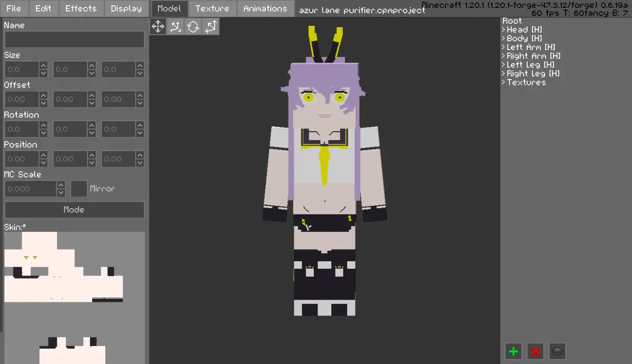Viewport: 632px width, 364px height.
Task: Increase Position X with up arrow
Action: pos(43,155)
